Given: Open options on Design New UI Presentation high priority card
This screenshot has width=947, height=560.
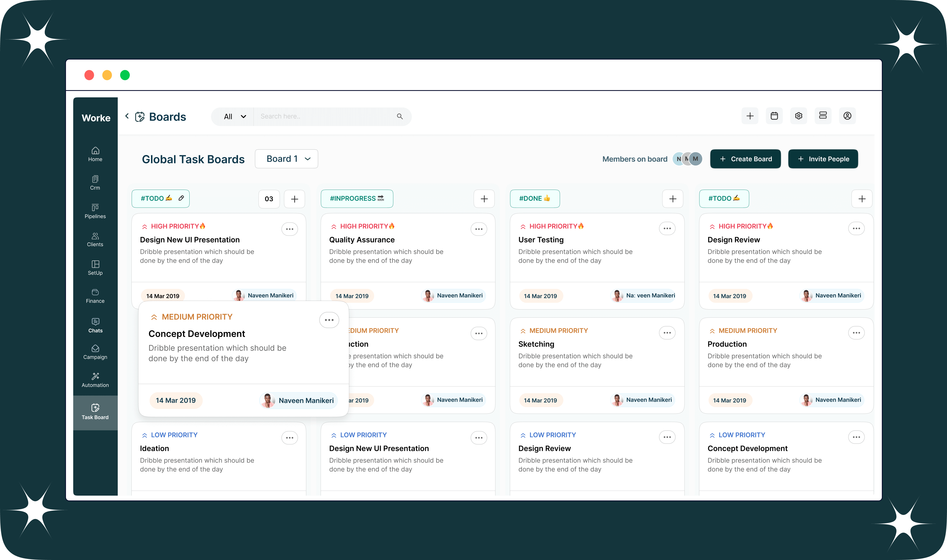Looking at the screenshot, I should 290,229.
